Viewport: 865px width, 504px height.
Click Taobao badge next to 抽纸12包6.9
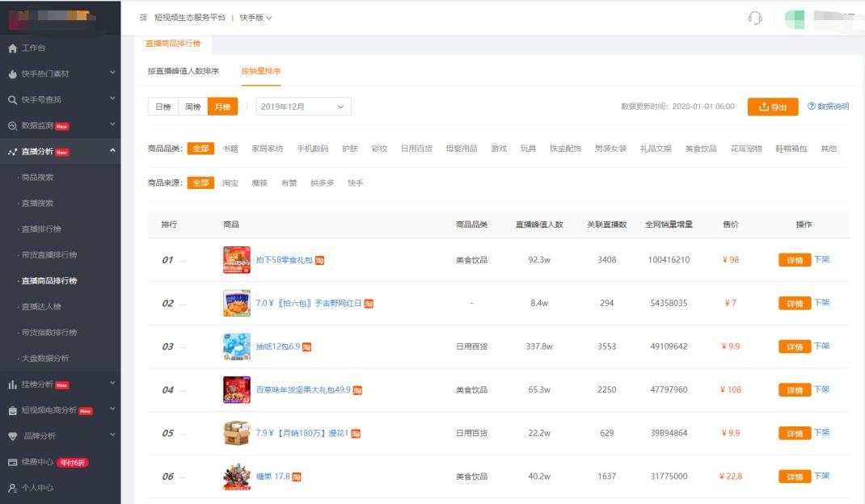pos(306,346)
